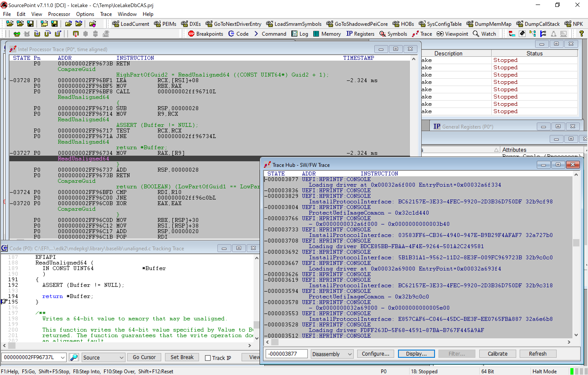Click the Code window vertical scrollbar down arrow
Screen dimensions: 588x375
point(257,338)
